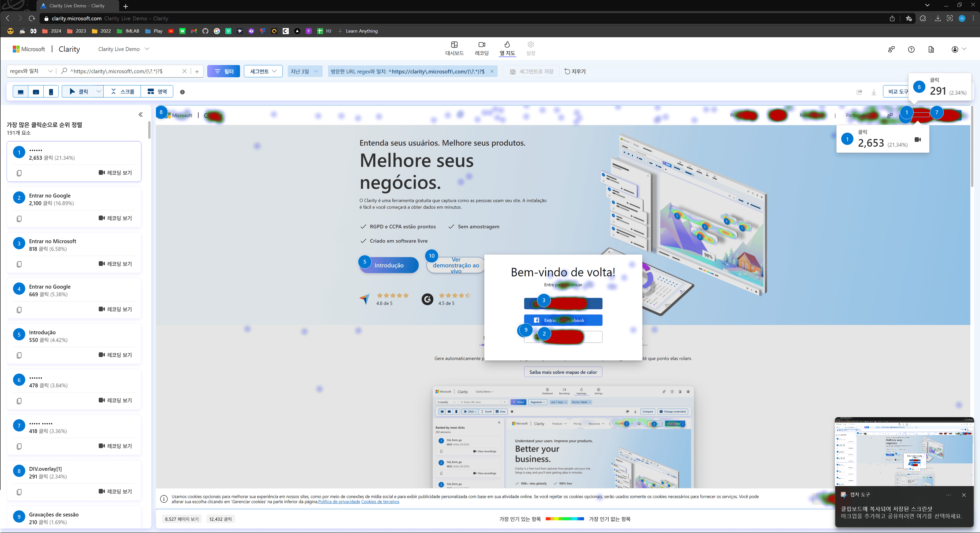Click the 설정 gear settings icon
This screenshot has width=980, height=533.
click(x=530, y=45)
